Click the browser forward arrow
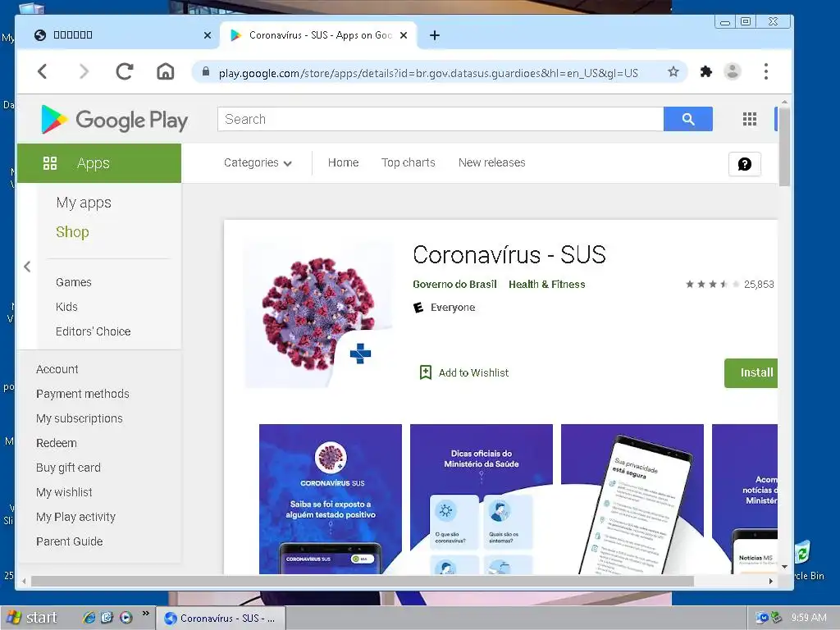Viewport: 840px width, 630px height. [84, 71]
